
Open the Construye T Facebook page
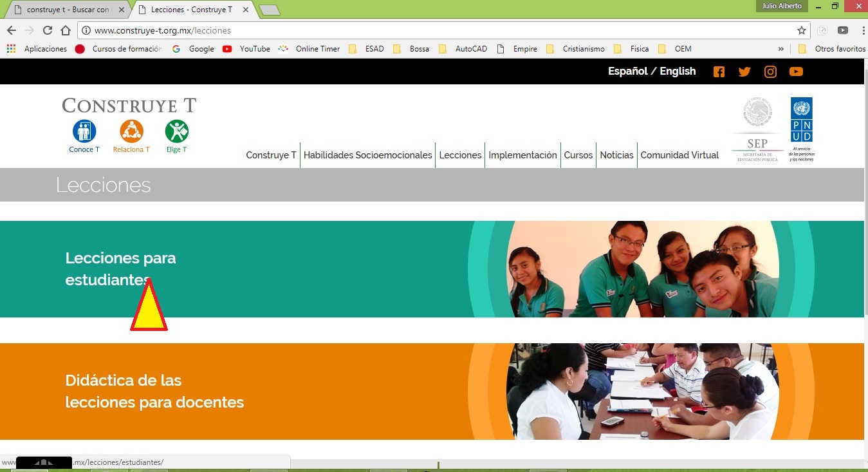click(x=719, y=71)
